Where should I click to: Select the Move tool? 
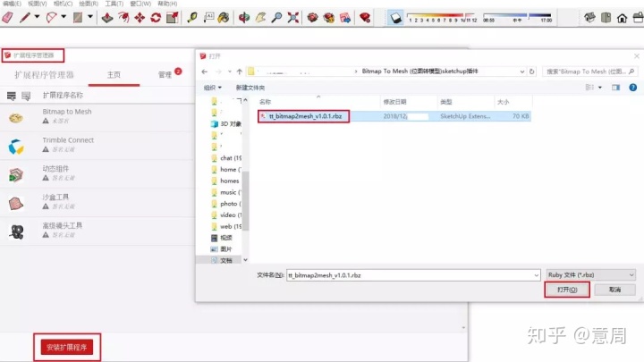(x=140, y=17)
